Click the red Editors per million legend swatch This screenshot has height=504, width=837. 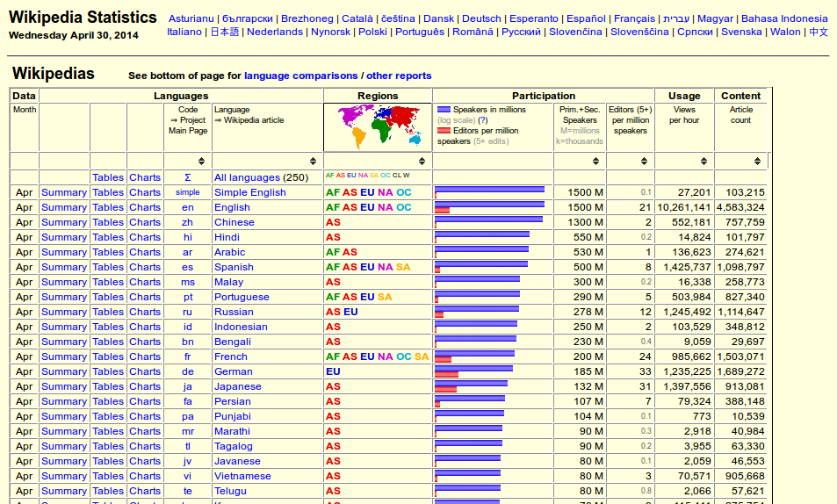coord(444,131)
